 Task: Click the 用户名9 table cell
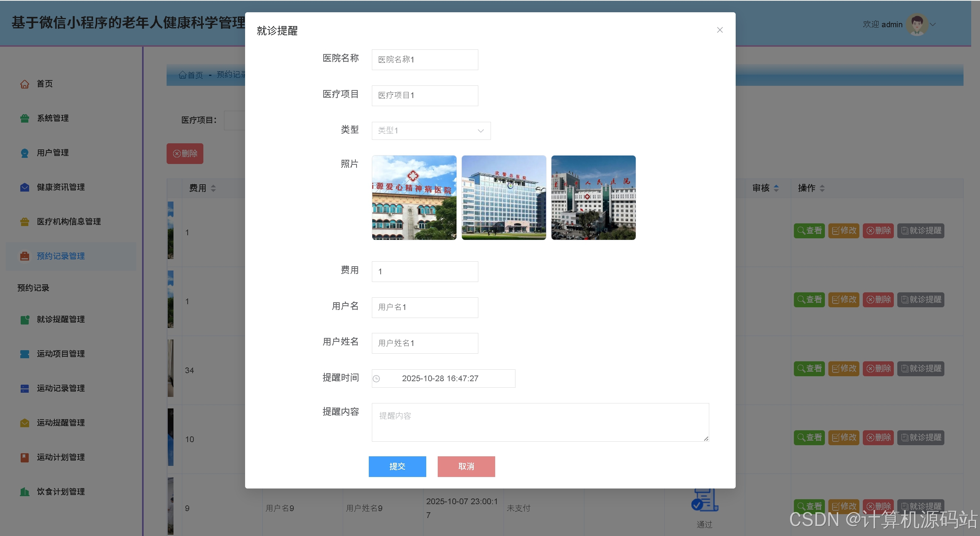coord(280,508)
